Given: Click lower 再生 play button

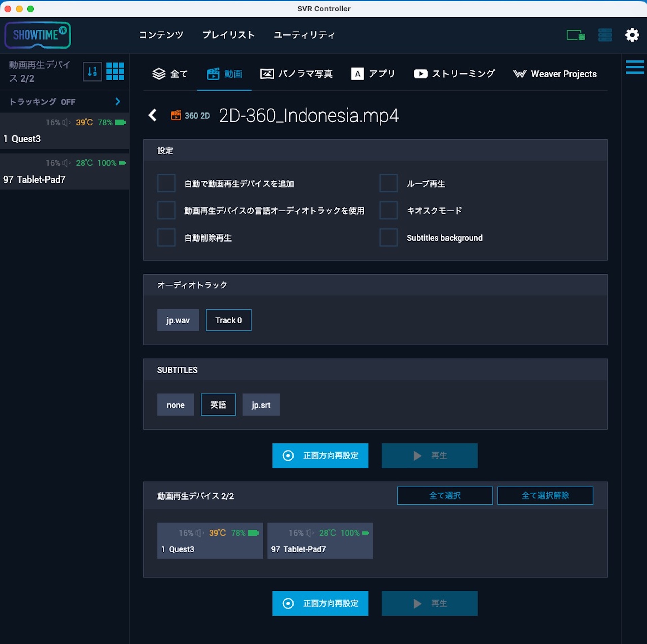Looking at the screenshot, I should coord(430,603).
